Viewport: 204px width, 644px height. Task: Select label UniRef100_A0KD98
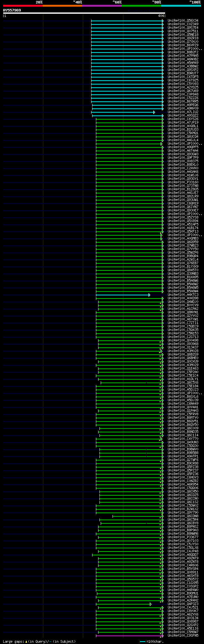183,298
